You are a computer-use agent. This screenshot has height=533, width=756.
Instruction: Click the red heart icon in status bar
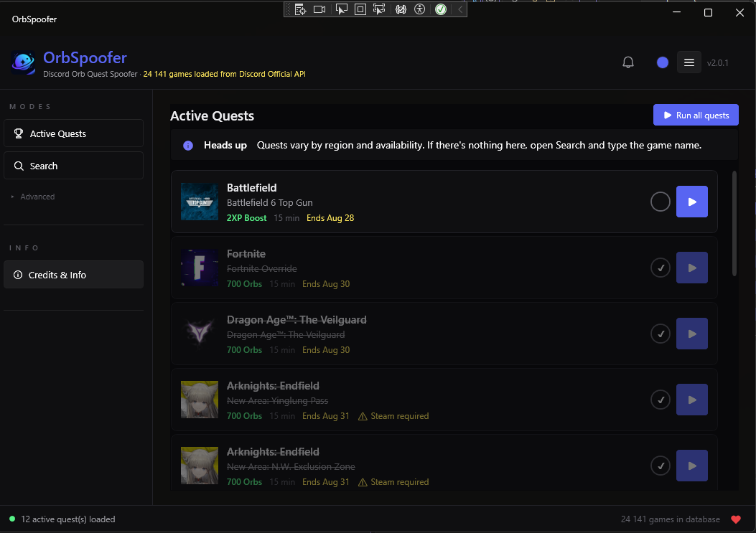[x=736, y=519]
